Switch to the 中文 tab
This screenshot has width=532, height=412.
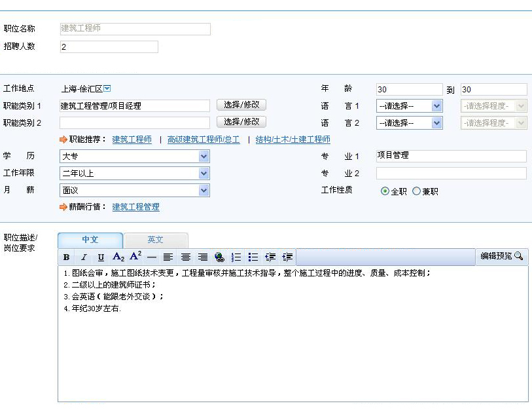coord(90,240)
